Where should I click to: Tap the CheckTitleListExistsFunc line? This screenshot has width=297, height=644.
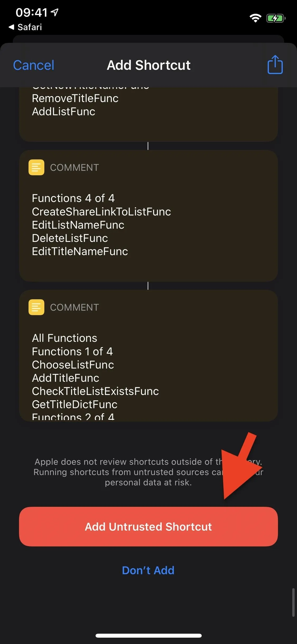95,391
